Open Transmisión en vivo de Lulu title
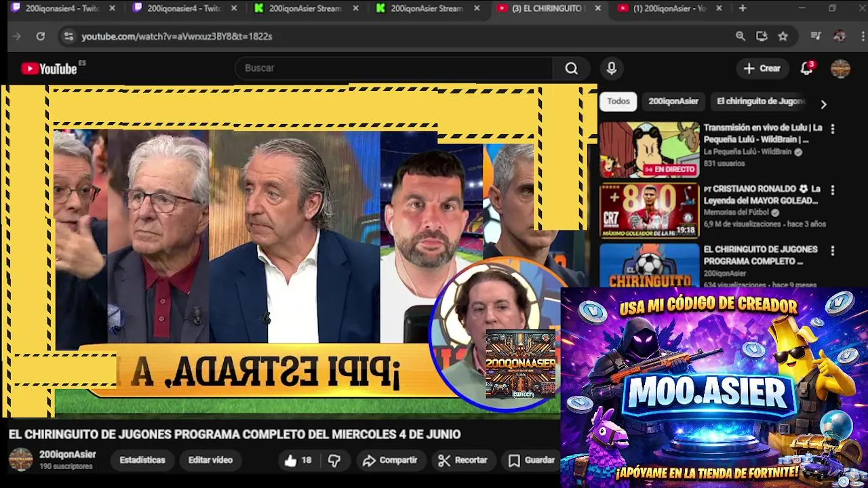 click(x=763, y=134)
